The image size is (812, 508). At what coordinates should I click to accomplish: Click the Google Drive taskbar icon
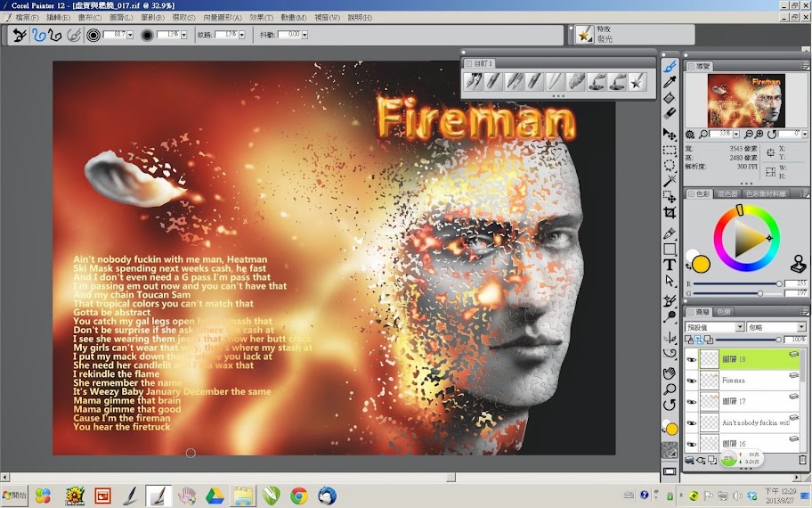(214, 496)
